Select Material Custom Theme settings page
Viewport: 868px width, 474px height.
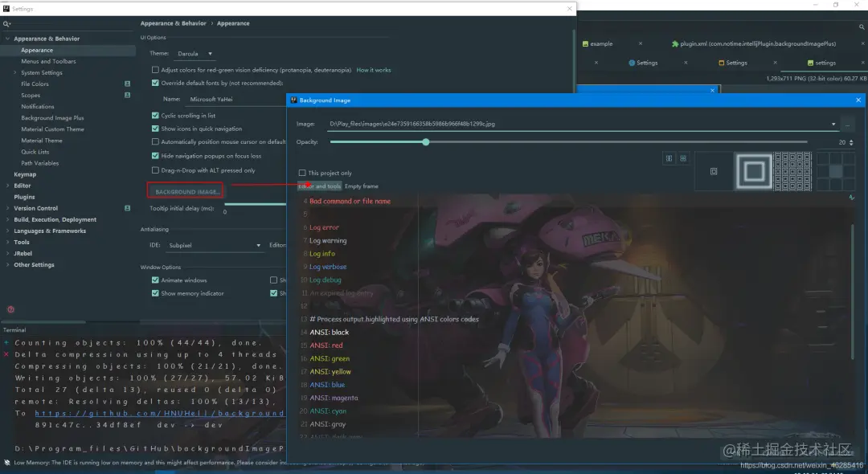pyautogui.click(x=52, y=129)
